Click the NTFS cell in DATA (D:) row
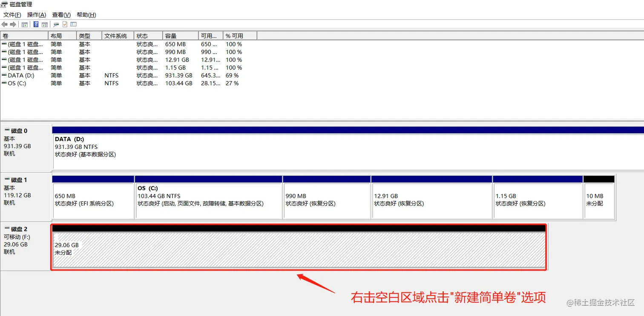The height and width of the screenshot is (316, 644). (x=112, y=75)
